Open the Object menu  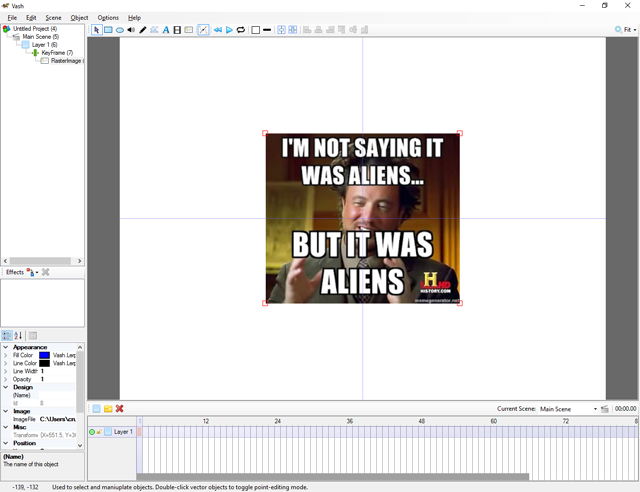(79, 18)
